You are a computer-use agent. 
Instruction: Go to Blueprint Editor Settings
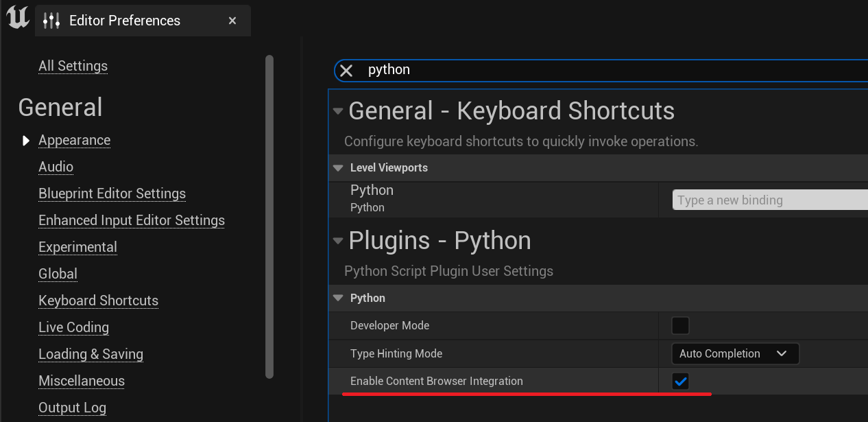click(x=112, y=194)
